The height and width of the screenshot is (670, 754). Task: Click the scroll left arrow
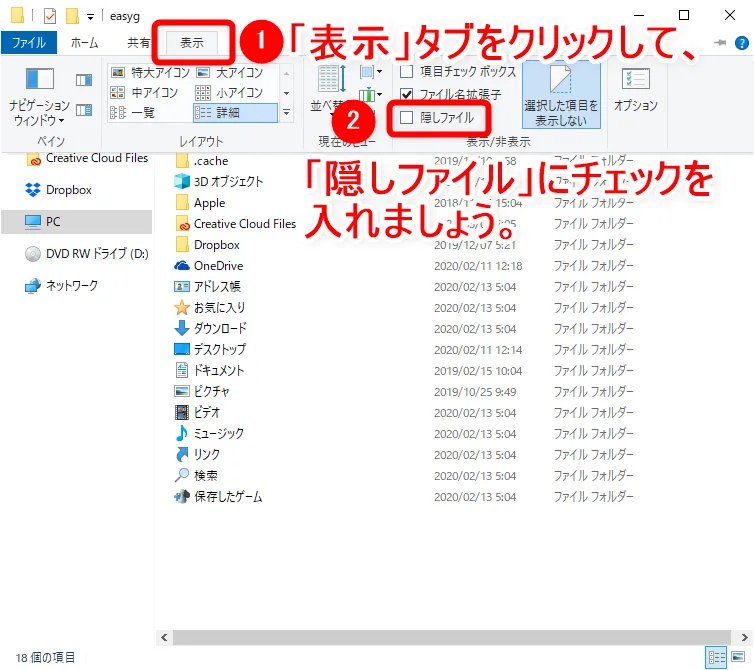[x=164, y=637]
